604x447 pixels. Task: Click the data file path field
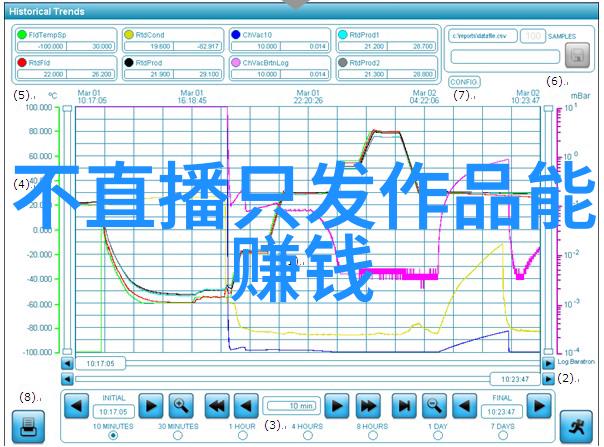tap(483, 36)
